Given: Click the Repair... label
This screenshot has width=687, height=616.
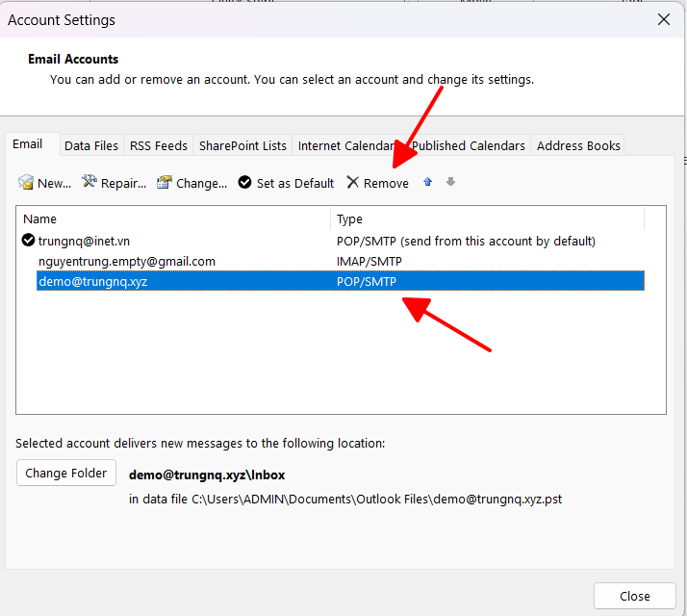Looking at the screenshot, I should click(x=123, y=183).
